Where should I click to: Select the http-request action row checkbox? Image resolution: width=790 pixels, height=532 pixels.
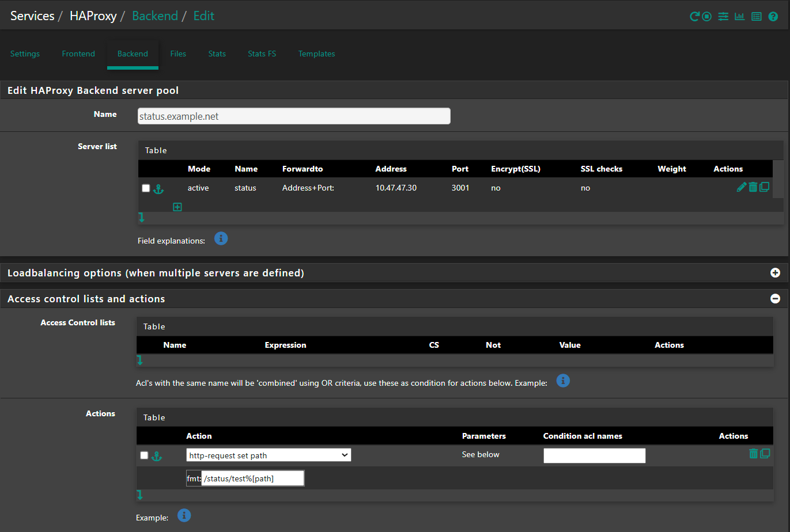[144, 455]
